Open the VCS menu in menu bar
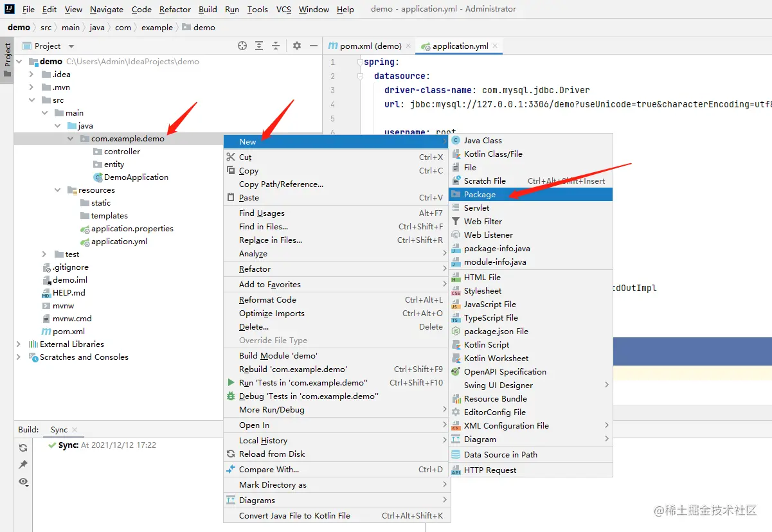Viewport: 772px width, 532px height. pyautogui.click(x=283, y=9)
